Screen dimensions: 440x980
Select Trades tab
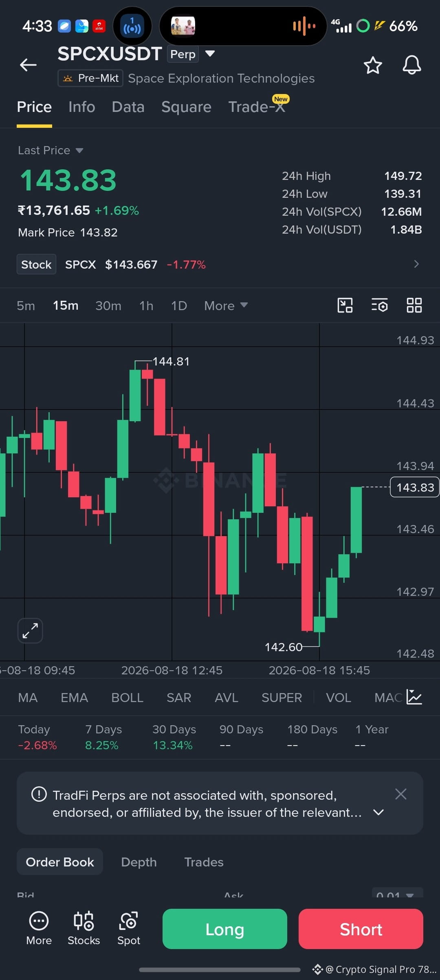point(204,862)
